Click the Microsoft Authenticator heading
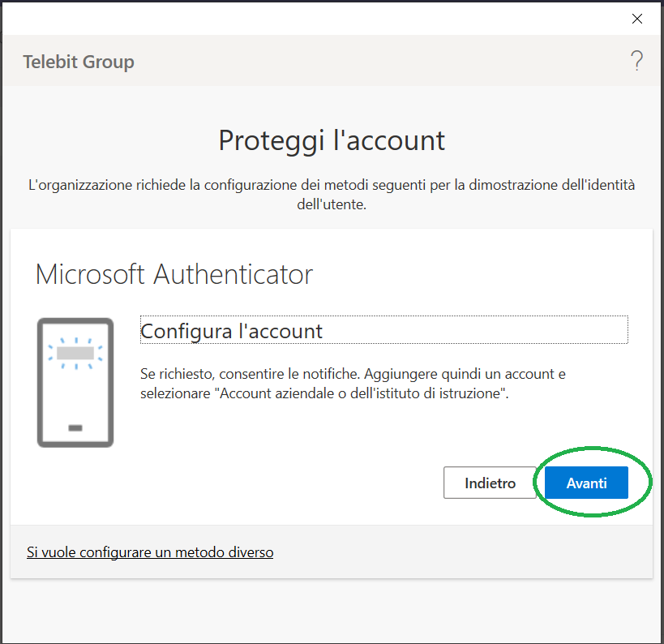This screenshot has height=644, width=664. pos(174,274)
